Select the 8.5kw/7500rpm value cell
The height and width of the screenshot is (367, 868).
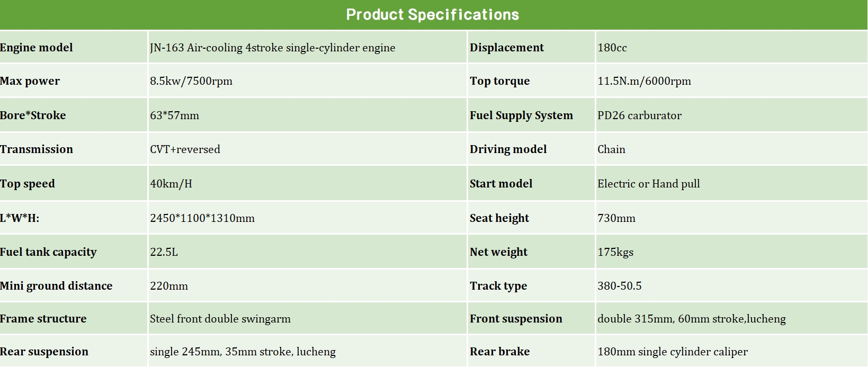pyautogui.click(x=191, y=81)
